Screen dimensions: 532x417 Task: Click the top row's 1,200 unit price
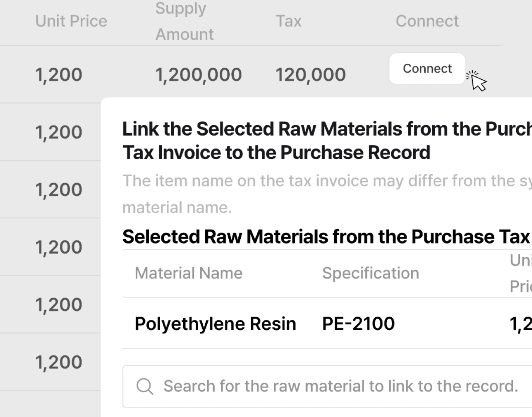click(x=59, y=75)
